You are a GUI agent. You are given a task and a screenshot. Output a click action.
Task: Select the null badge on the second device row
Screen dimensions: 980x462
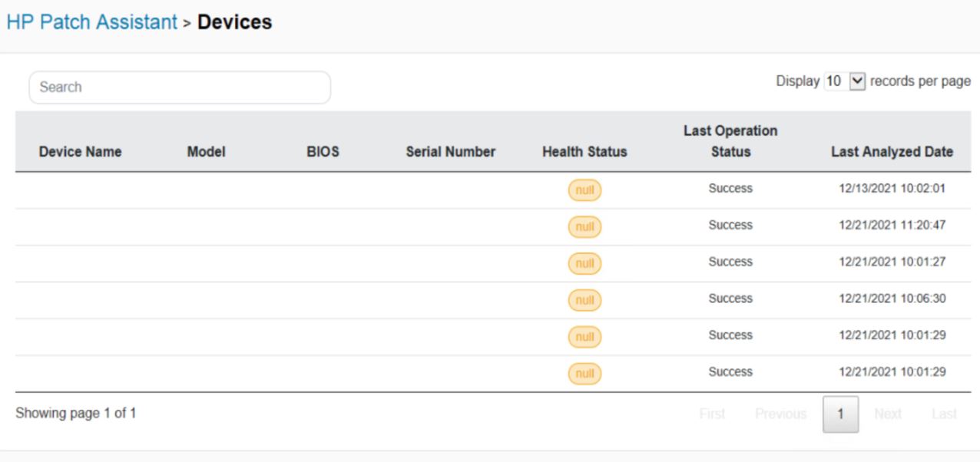click(x=584, y=226)
